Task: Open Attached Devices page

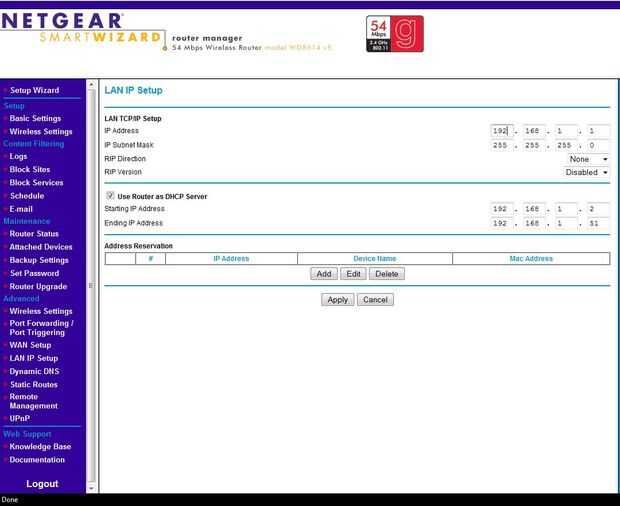Action: (41, 247)
